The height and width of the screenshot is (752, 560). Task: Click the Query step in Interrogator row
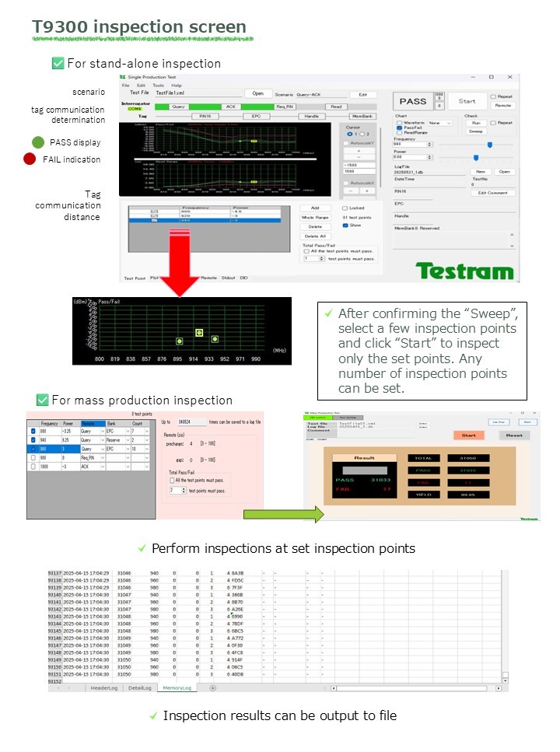tap(179, 107)
